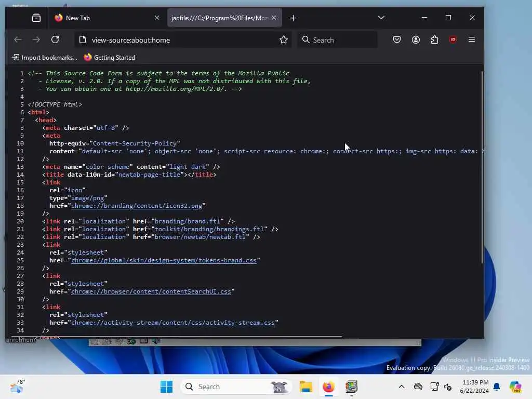Open File Explorer from taskbar
Viewport: 532px width, 399px height.
305,387
